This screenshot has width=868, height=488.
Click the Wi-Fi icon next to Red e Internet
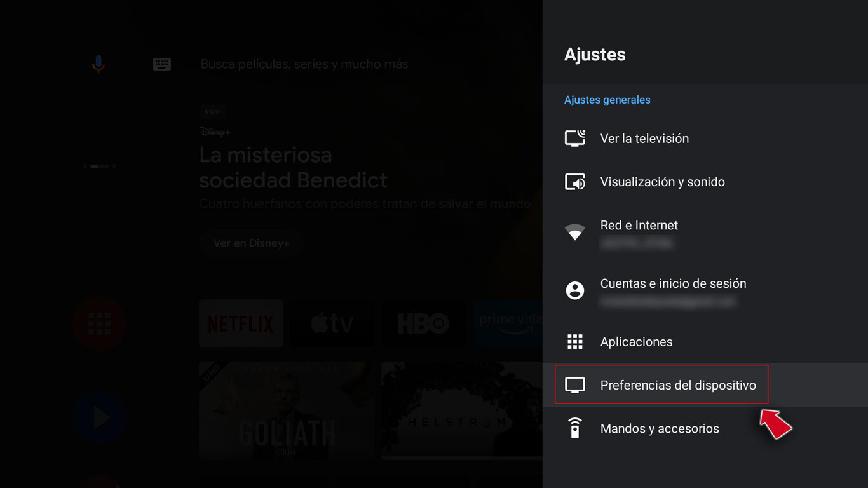pos(575,232)
